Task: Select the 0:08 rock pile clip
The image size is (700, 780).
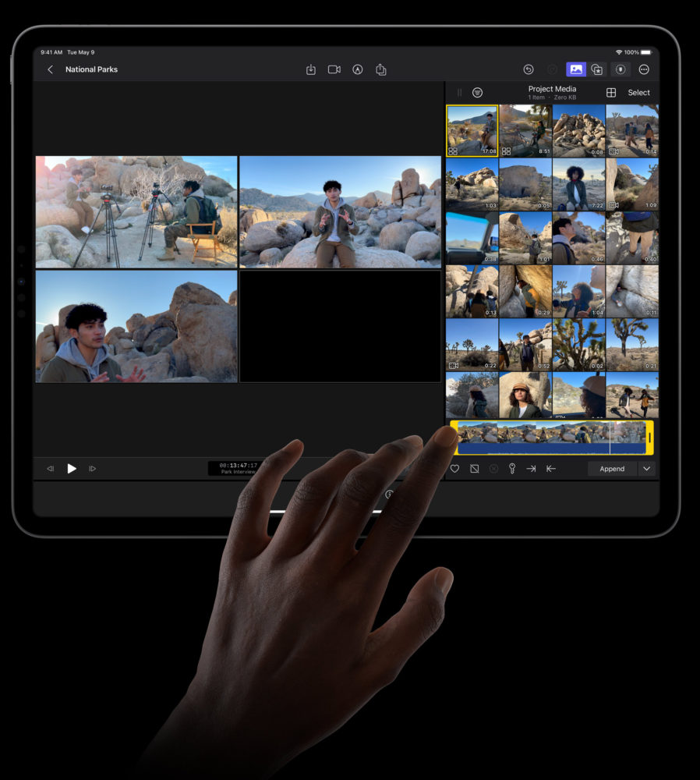Action: [578, 131]
